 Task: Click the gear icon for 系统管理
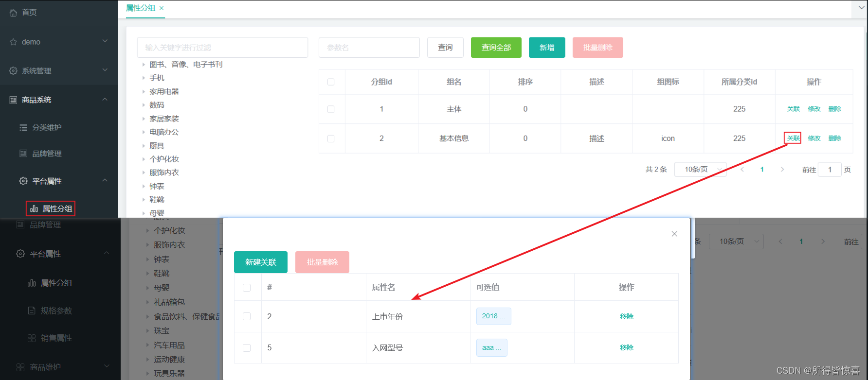pos(13,71)
